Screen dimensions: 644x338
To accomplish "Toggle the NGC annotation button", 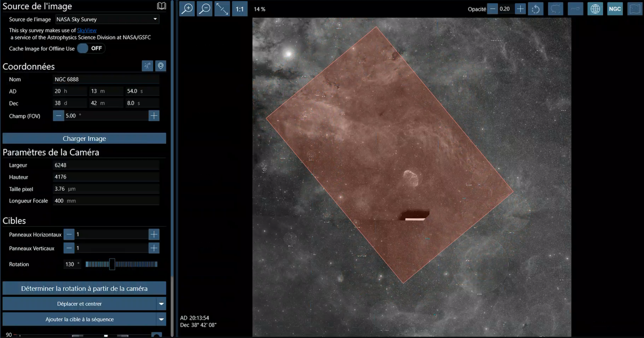I will 615,9.
